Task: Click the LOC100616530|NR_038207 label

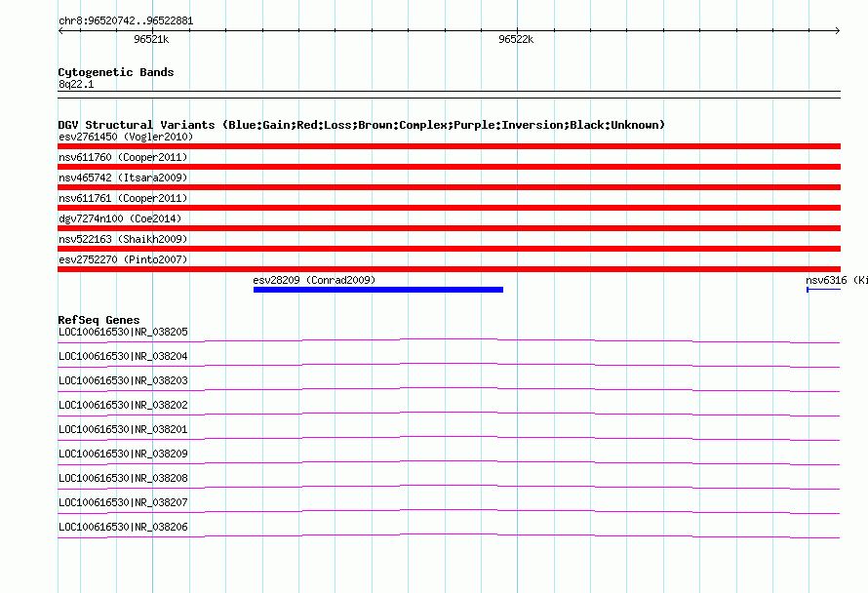Action: tap(123, 502)
